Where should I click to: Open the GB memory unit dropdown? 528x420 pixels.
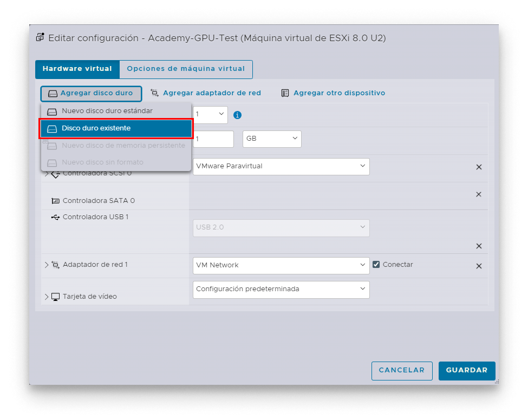click(x=272, y=139)
